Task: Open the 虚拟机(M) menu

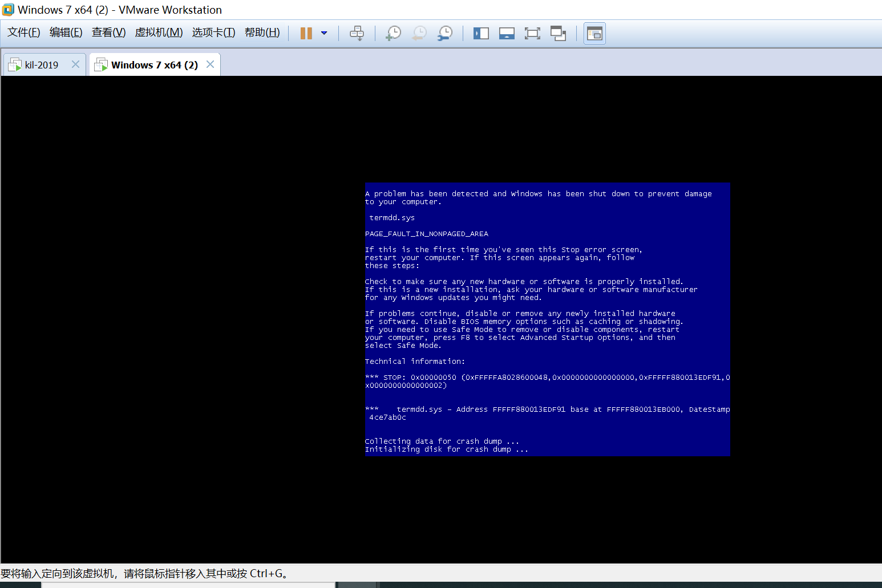Action: click(x=159, y=33)
